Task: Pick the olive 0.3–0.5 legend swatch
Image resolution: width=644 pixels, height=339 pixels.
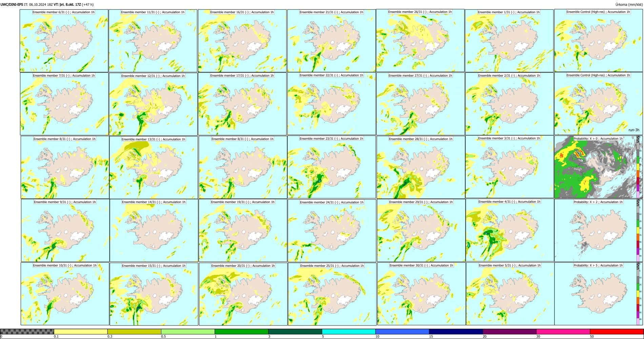Action: (x=134, y=332)
